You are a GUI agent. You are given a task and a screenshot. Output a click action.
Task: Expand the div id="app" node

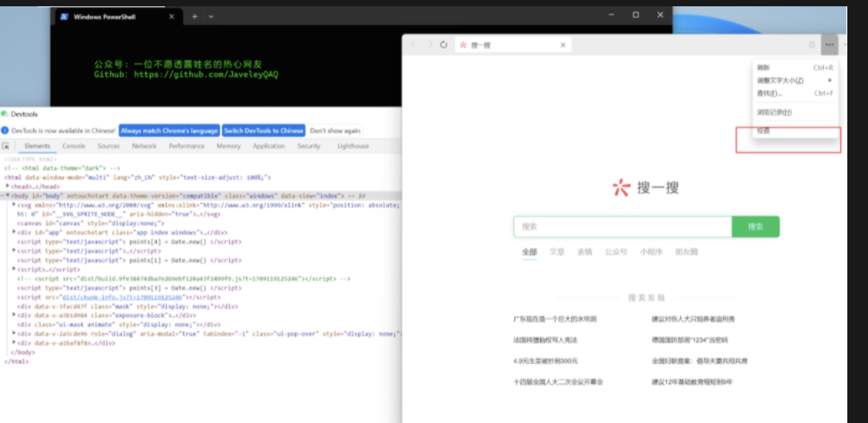coord(14,232)
